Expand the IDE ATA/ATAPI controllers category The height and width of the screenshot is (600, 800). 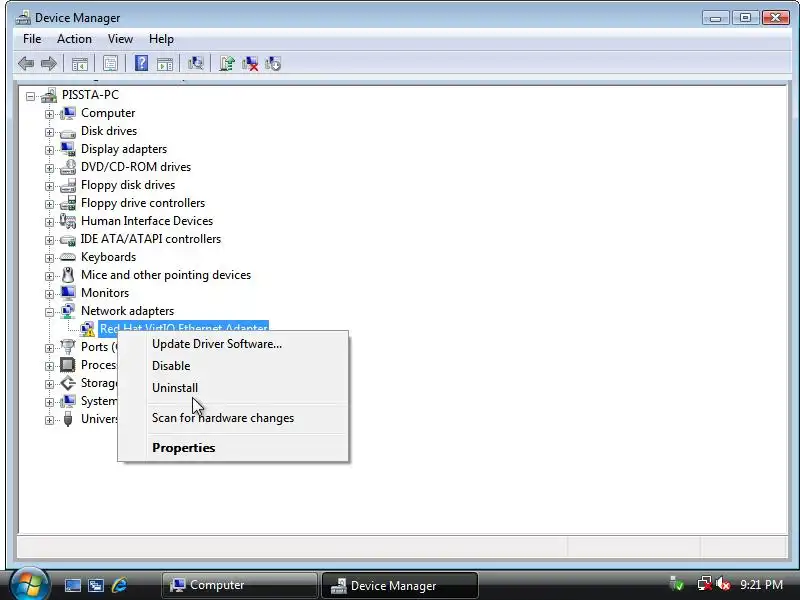tap(49, 240)
